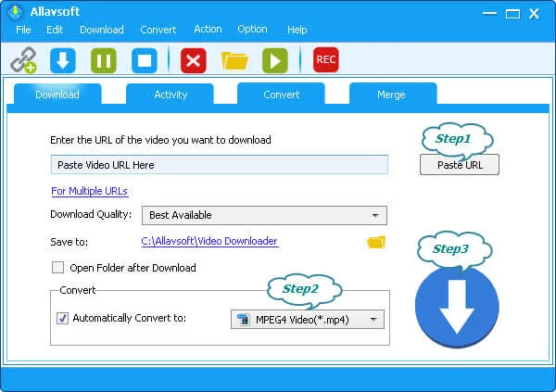Open the MPEG4 Video format dropdown
Image resolution: width=556 pixels, height=392 pixels.
click(307, 320)
